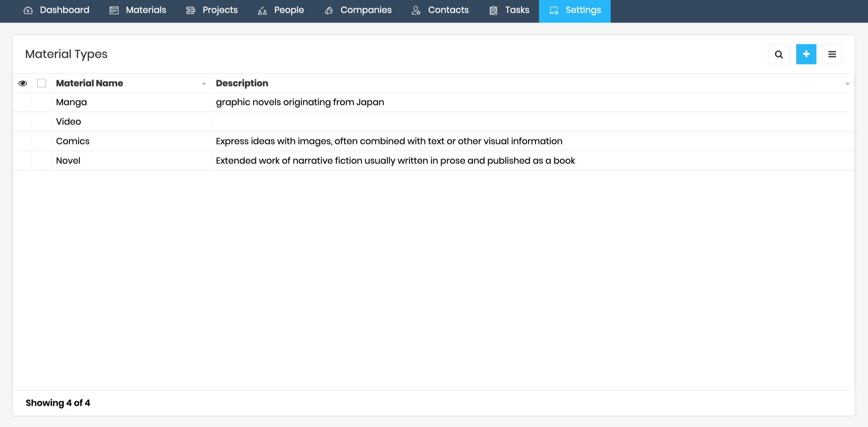Click the People nav icon

coord(262,11)
